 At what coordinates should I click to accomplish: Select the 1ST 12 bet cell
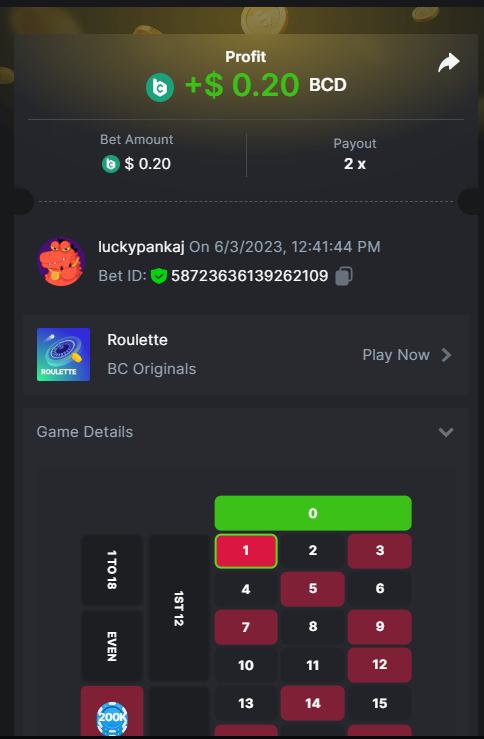[179, 608]
